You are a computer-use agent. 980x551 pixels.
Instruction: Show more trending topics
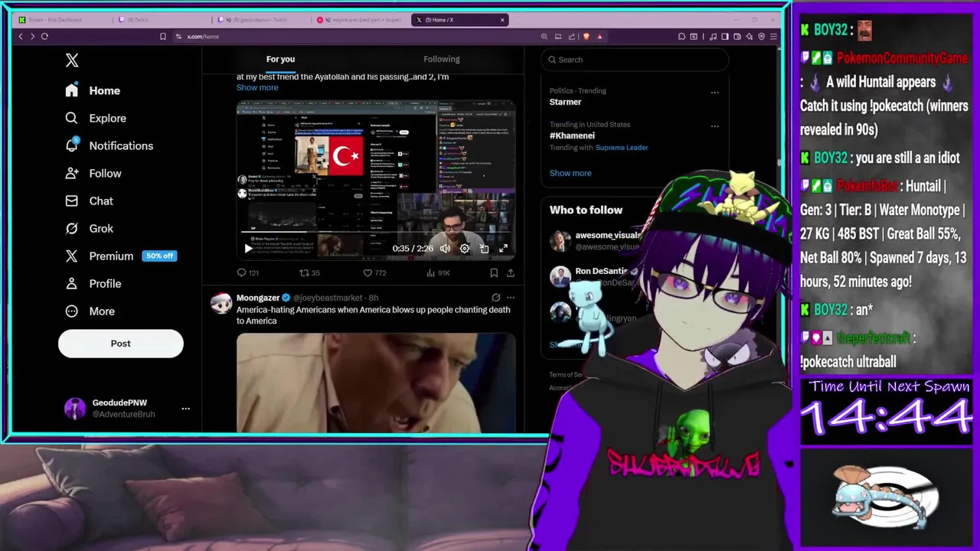(x=570, y=173)
